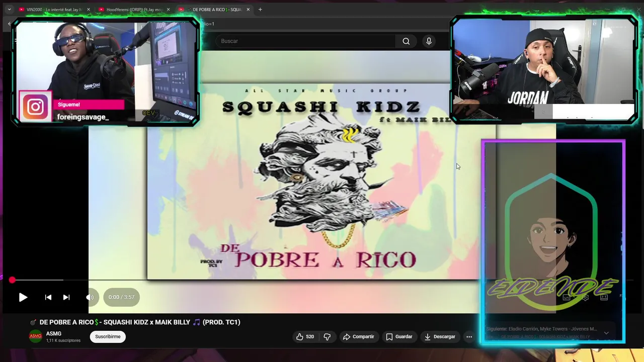Open player settings gear icon
The width and height of the screenshot is (644, 362).
coord(585,297)
